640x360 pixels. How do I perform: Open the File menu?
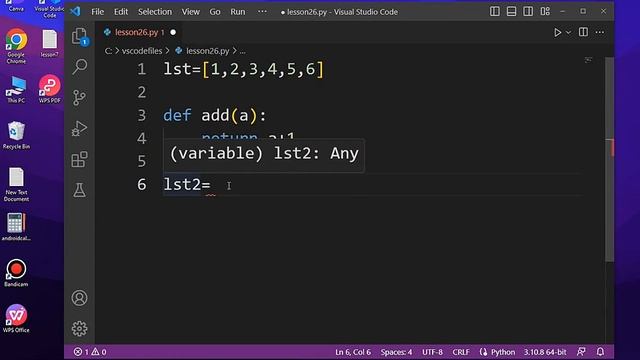point(97,12)
